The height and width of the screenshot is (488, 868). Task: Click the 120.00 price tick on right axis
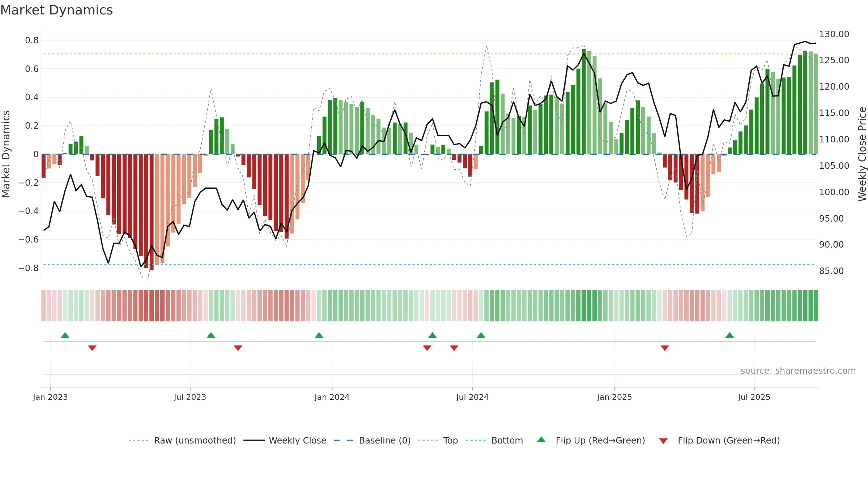[x=834, y=87]
